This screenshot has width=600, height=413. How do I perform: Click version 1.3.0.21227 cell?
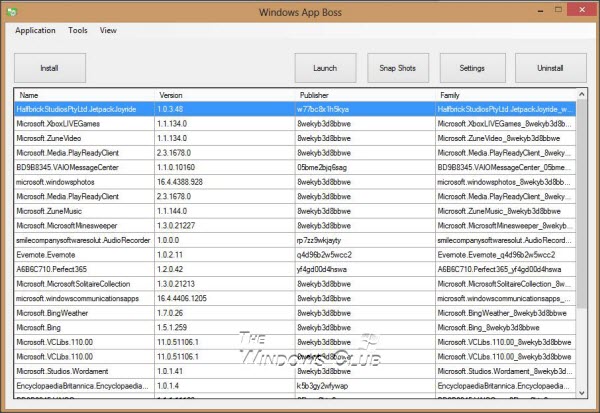point(225,225)
